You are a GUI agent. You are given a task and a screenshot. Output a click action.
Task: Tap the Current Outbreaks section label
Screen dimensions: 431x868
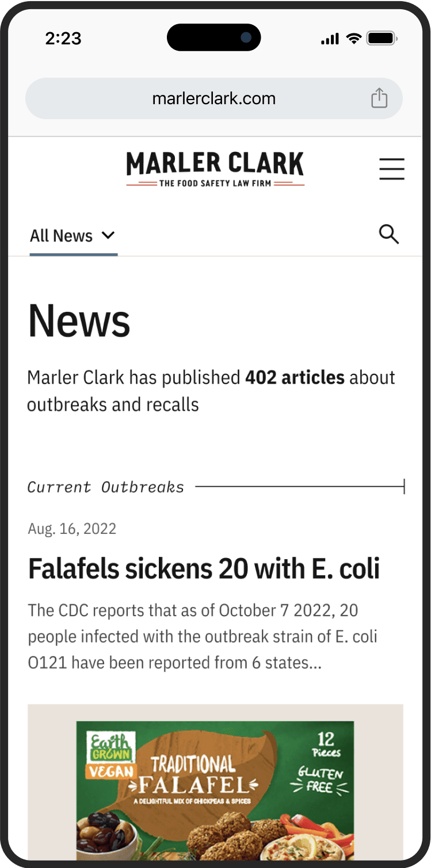106,487
